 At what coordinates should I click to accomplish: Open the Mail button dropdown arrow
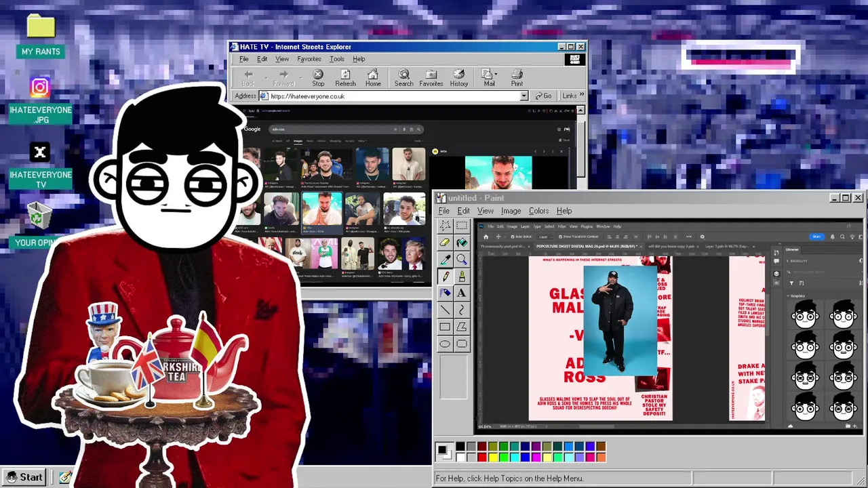coord(496,74)
